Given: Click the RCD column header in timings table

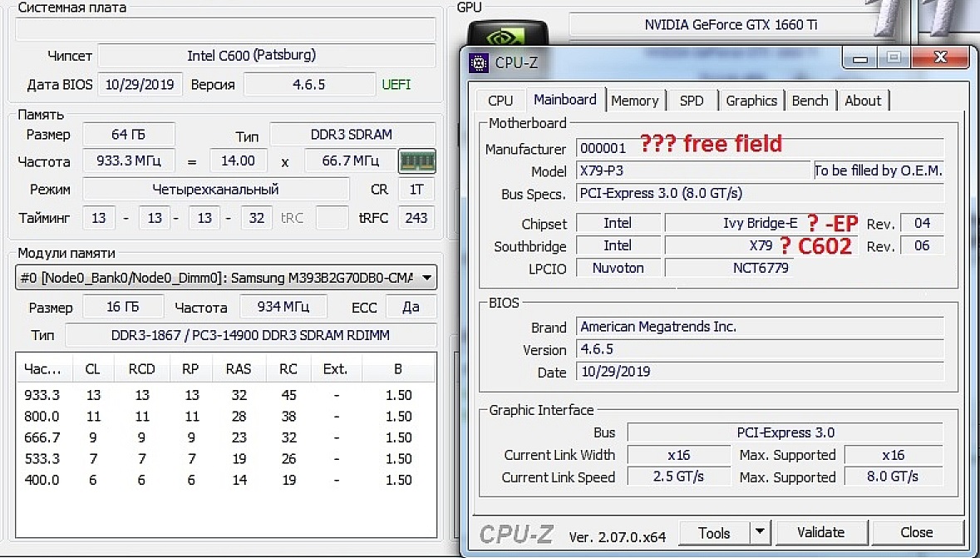Looking at the screenshot, I should pyautogui.click(x=142, y=369).
